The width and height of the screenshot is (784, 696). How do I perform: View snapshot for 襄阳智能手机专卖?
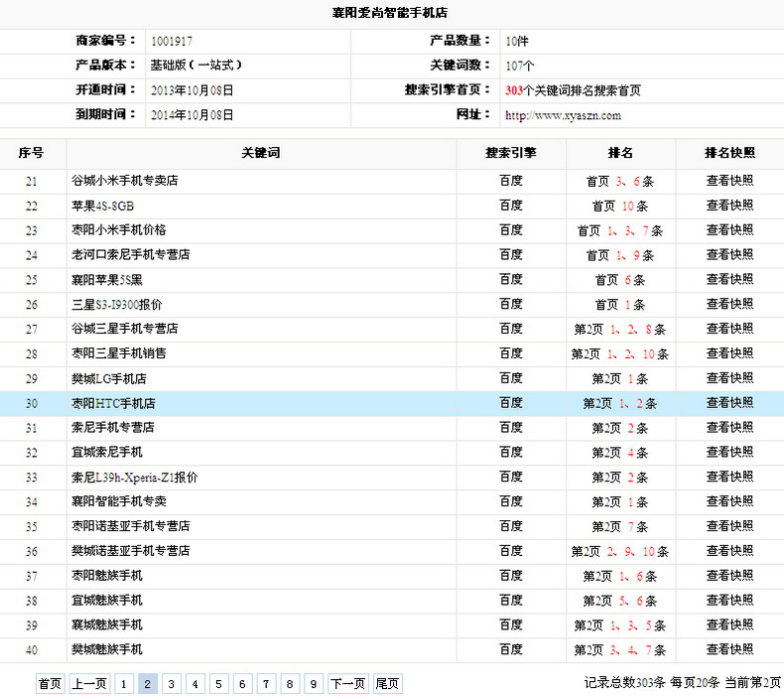[x=729, y=501]
